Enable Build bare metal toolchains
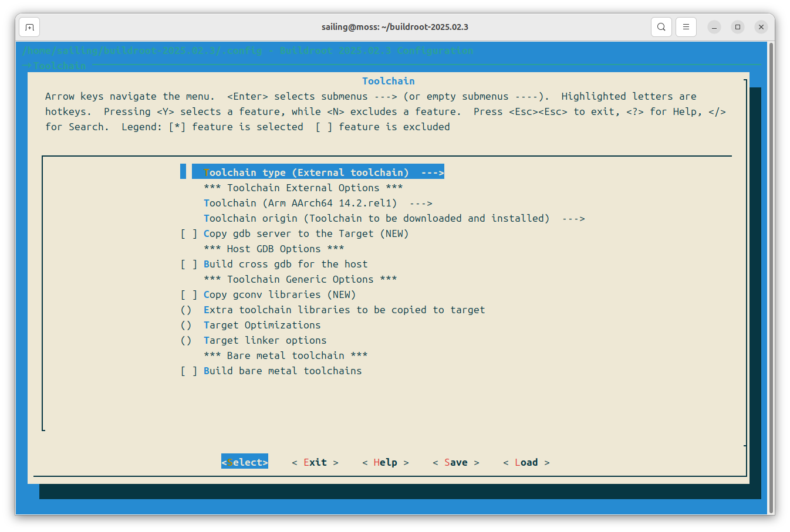The image size is (790, 532). click(282, 371)
